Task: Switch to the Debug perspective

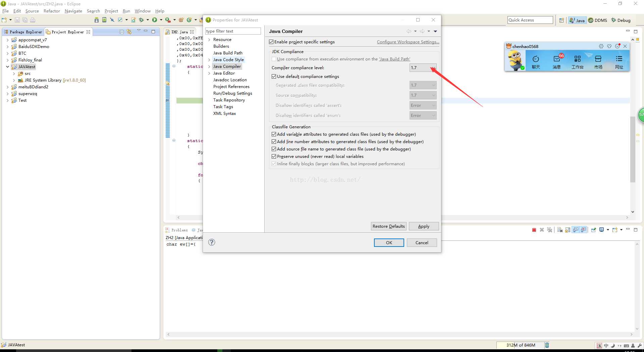Action: click(621, 20)
